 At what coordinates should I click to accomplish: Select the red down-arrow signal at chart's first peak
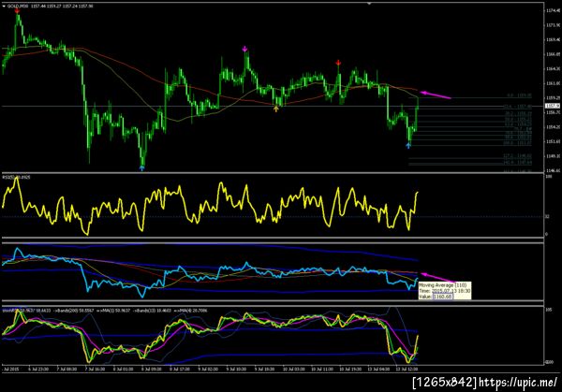[17, 10]
